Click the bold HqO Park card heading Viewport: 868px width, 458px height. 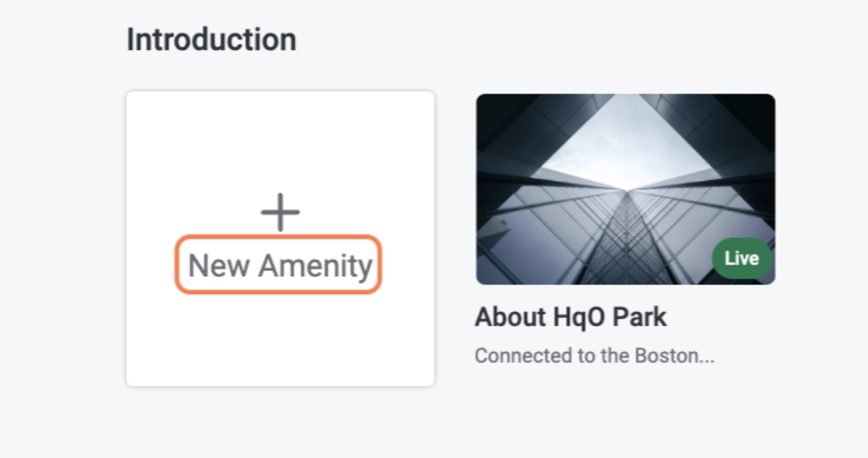point(570,317)
